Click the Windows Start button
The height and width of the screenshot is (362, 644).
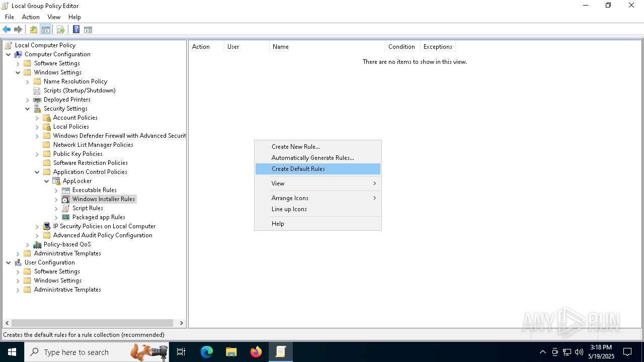pos(12,352)
